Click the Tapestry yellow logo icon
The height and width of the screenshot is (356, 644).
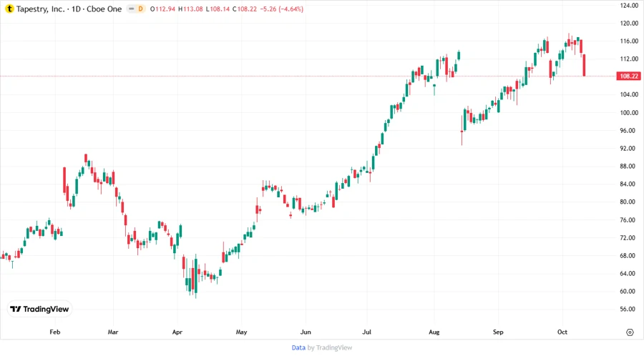pyautogui.click(x=9, y=9)
